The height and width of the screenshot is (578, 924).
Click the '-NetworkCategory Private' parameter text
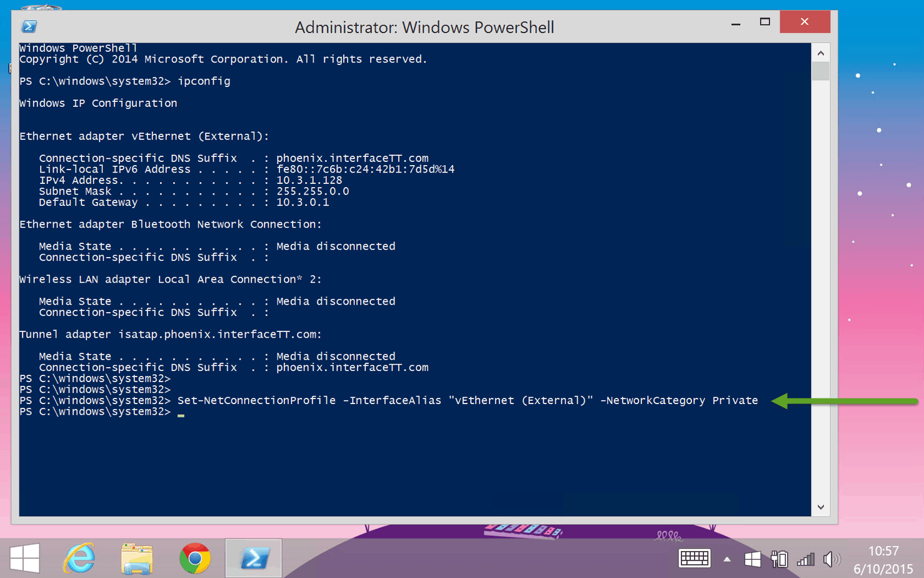[679, 401]
